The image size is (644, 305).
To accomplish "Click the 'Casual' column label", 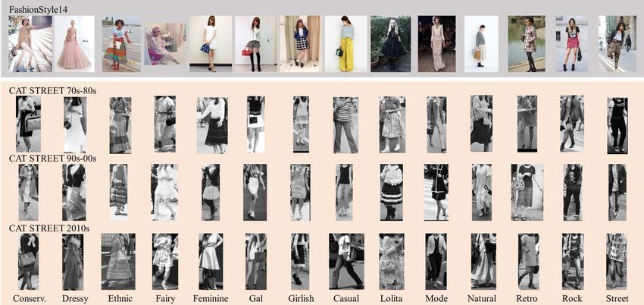I will tap(346, 298).
